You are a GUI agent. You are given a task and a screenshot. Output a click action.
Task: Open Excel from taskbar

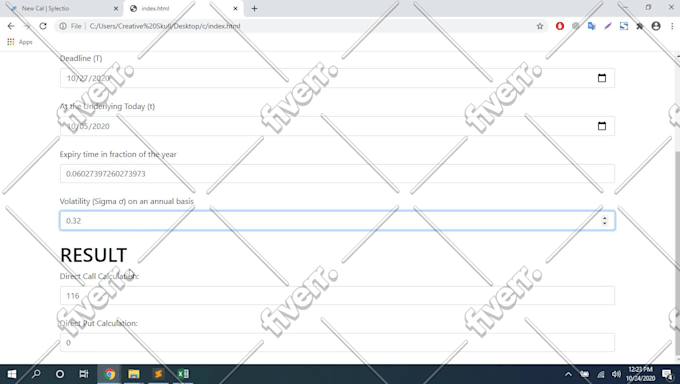183,374
